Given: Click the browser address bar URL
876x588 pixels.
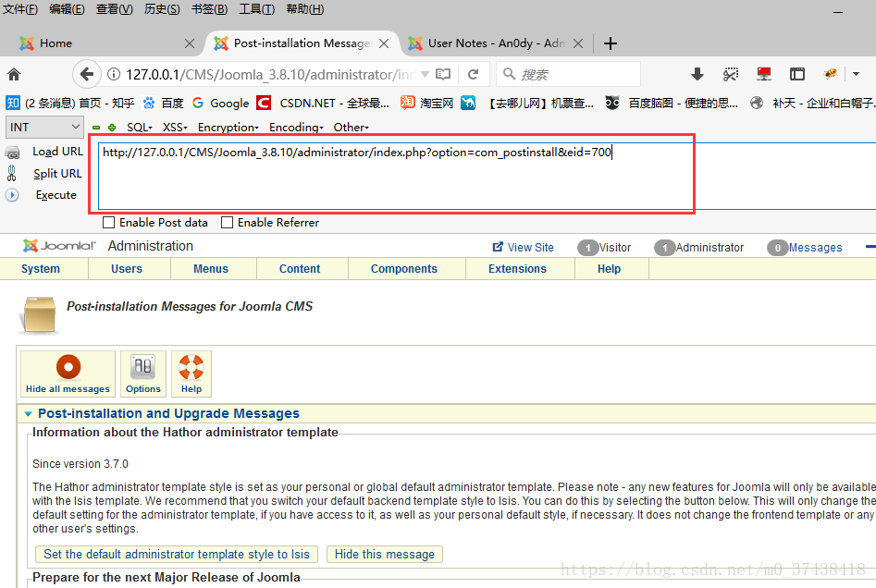Looking at the screenshot, I should (x=271, y=74).
